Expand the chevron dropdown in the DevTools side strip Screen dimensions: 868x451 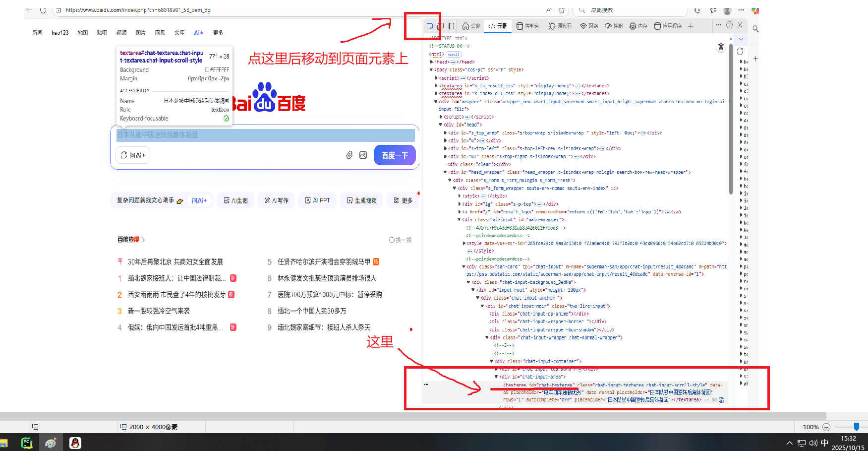click(x=741, y=39)
